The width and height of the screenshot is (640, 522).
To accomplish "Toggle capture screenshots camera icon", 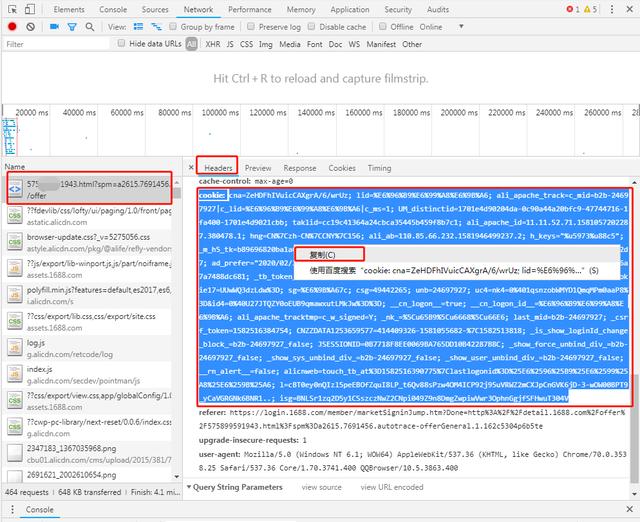I will click(x=54, y=27).
